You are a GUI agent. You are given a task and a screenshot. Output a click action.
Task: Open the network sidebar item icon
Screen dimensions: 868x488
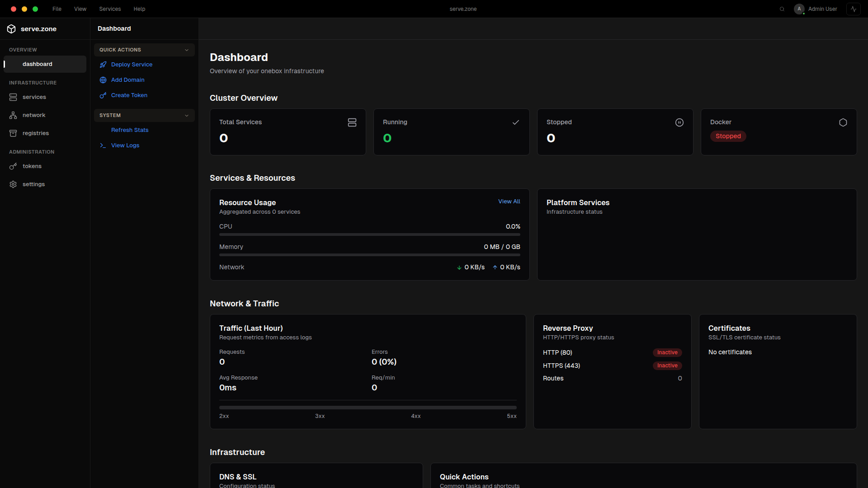tap(13, 115)
